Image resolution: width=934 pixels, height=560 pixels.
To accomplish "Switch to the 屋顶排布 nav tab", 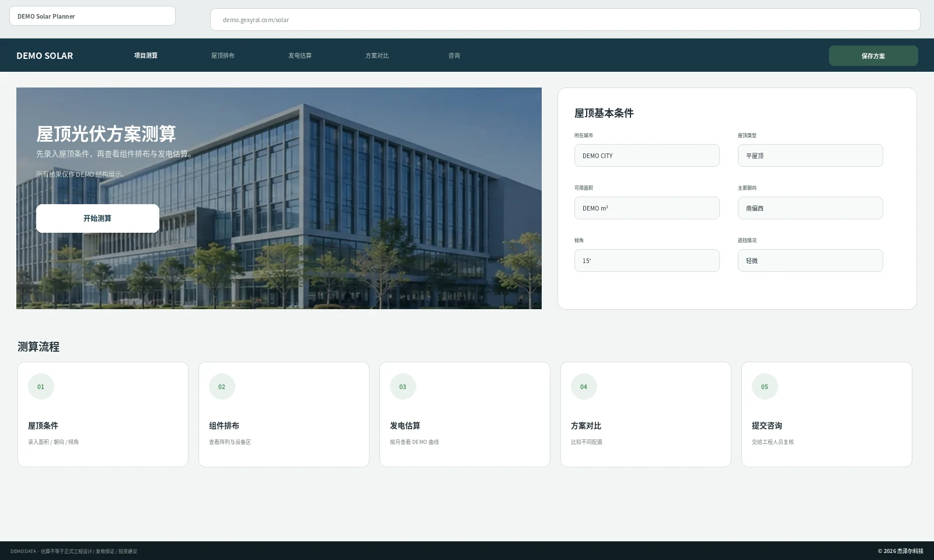I will pyautogui.click(x=223, y=55).
